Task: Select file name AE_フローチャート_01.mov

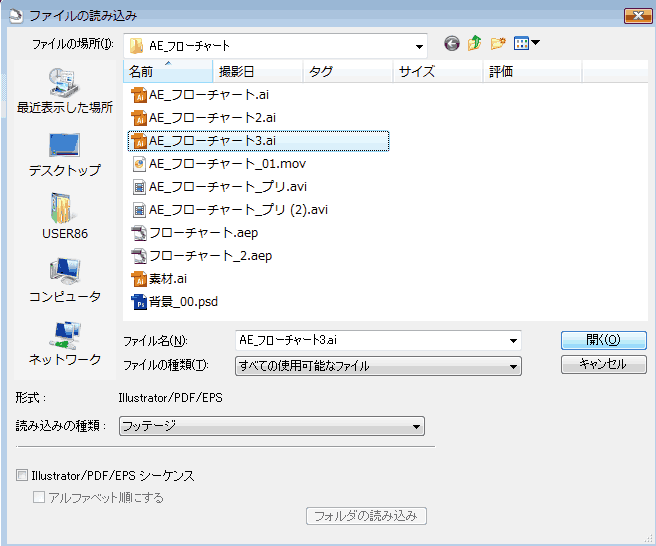Action: [x=227, y=164]
